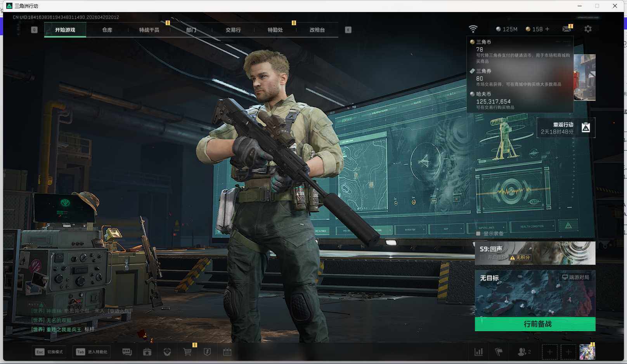Click the world chat line from 重班之我是兵王
The image size is (627, 364).
point(63,329)
